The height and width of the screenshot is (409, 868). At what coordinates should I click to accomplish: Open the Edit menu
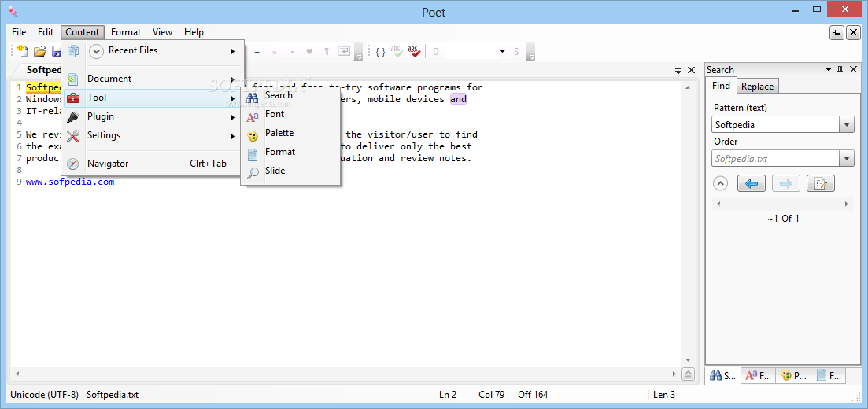coord(46,32)
